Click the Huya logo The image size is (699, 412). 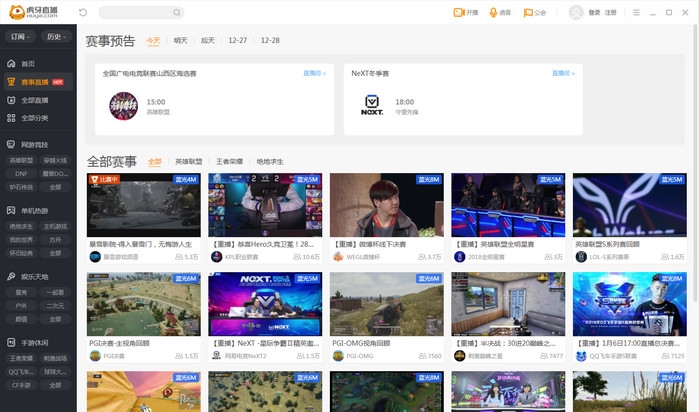[x=33, y=12]
